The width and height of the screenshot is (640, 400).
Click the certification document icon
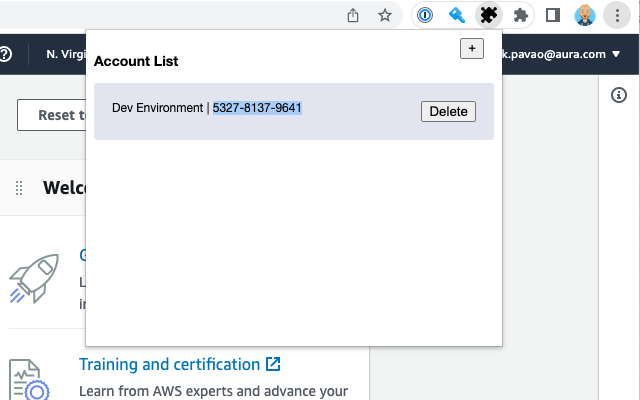tap(29, 380)
